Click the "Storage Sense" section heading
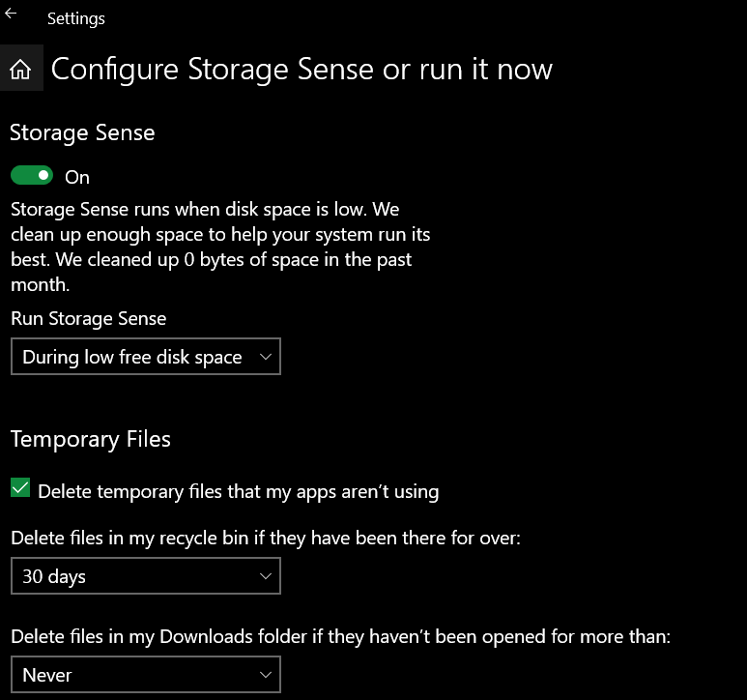This screenshot has height=700, width=747. (82, 132)
